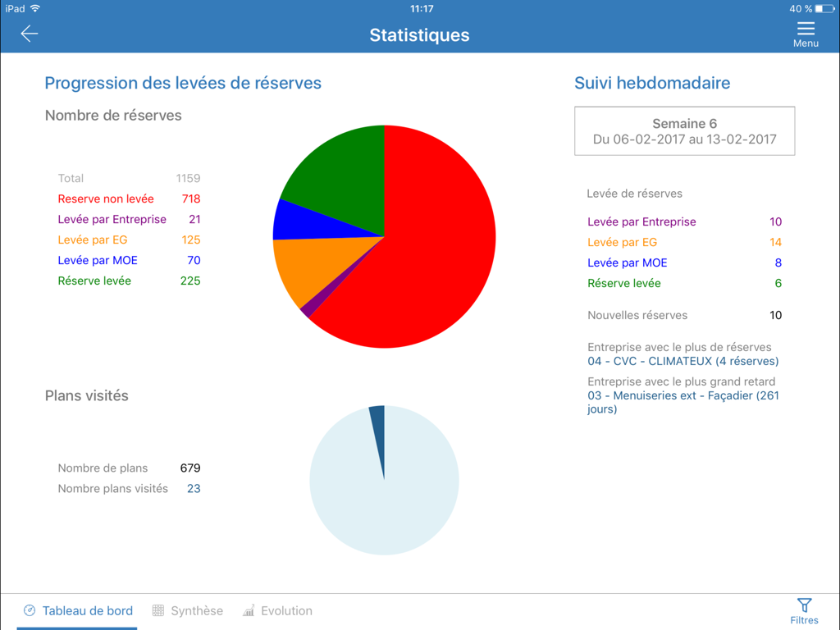Tap the battery indicator in the status bar
This screenshot has width=840, height=630.
pos(826,9)
